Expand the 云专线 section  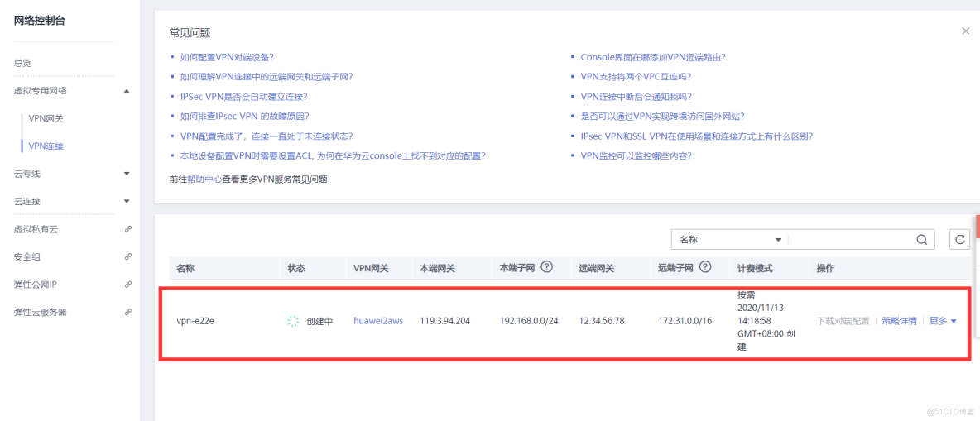tap(127, 174)
